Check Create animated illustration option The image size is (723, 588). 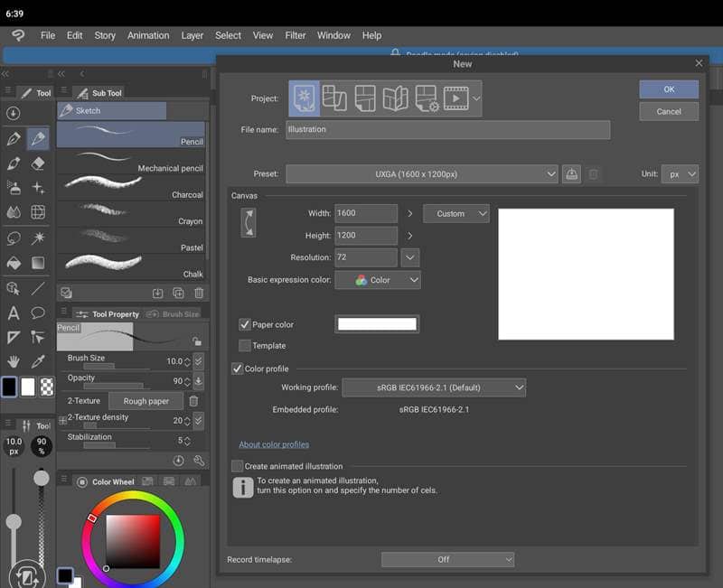click(238, 466)
